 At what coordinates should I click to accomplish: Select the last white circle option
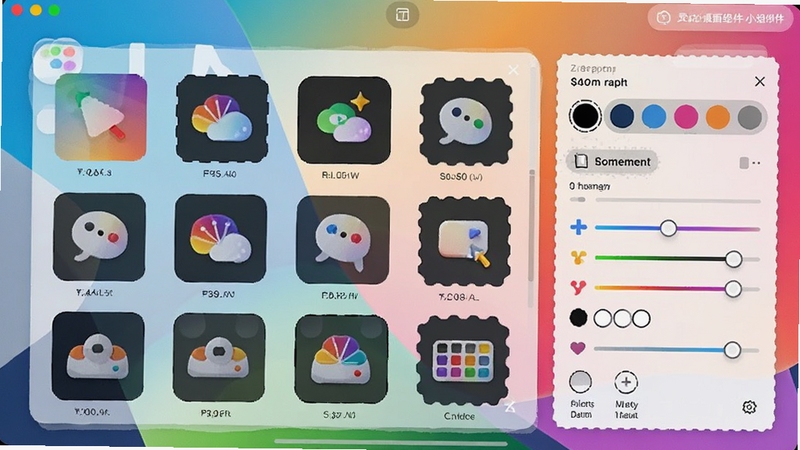(641, 318)
